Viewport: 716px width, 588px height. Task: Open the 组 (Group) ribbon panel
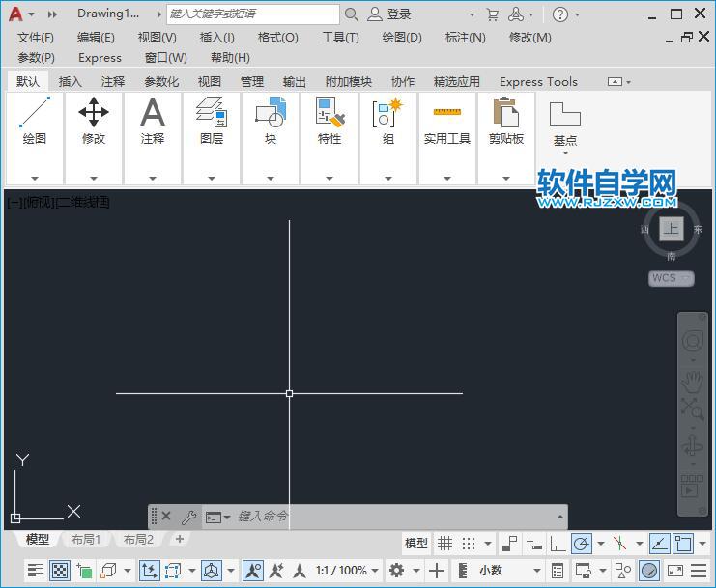click(388, 121)
